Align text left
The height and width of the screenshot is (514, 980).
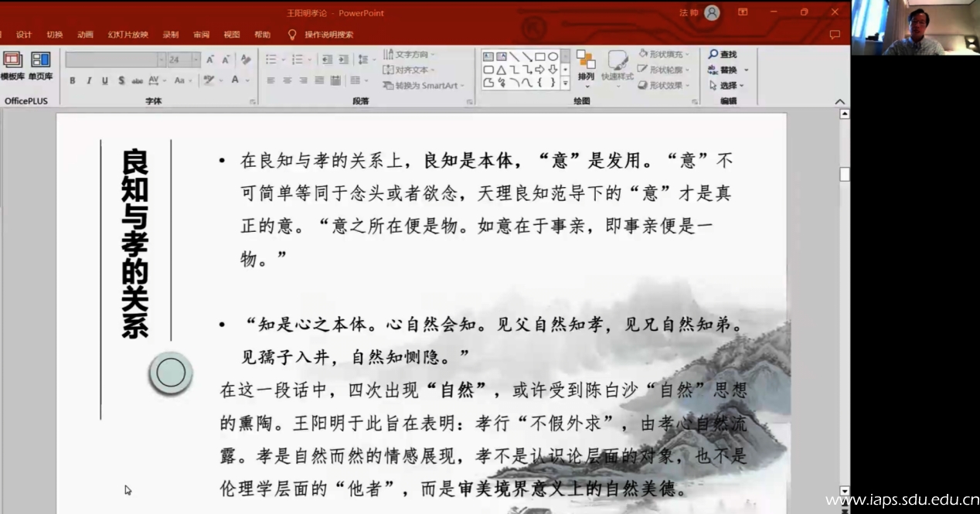pos(271,80)
